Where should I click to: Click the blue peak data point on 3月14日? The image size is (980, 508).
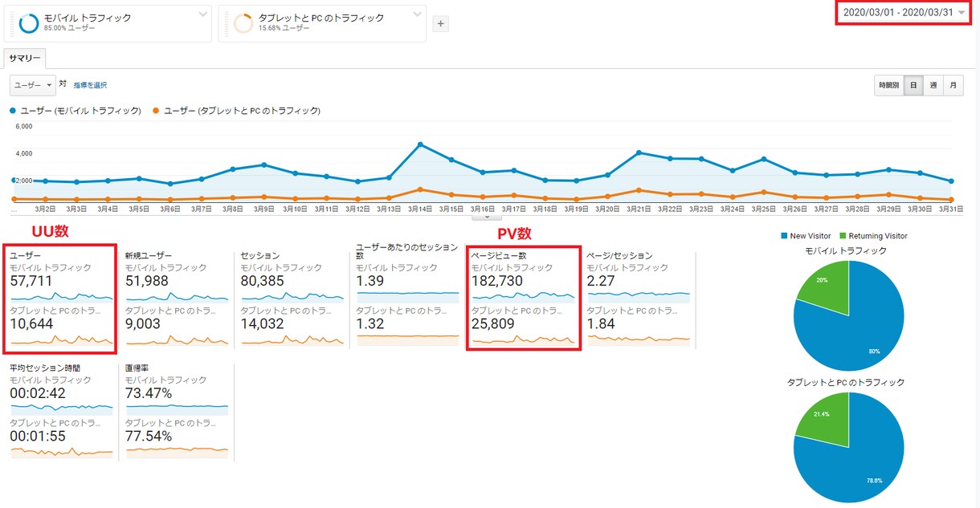point(420,144)
